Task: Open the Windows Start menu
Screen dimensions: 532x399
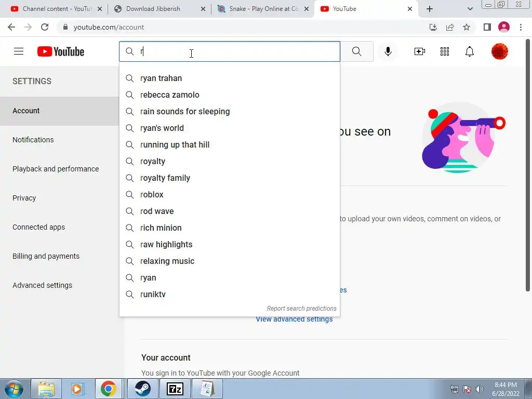Action: pos(14,389)
